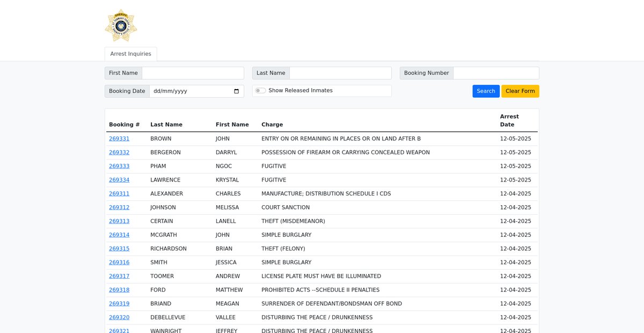The height and width of the screenshot is (333, 644).
Task: Click the Clear Form button
Action: (520, 91)
